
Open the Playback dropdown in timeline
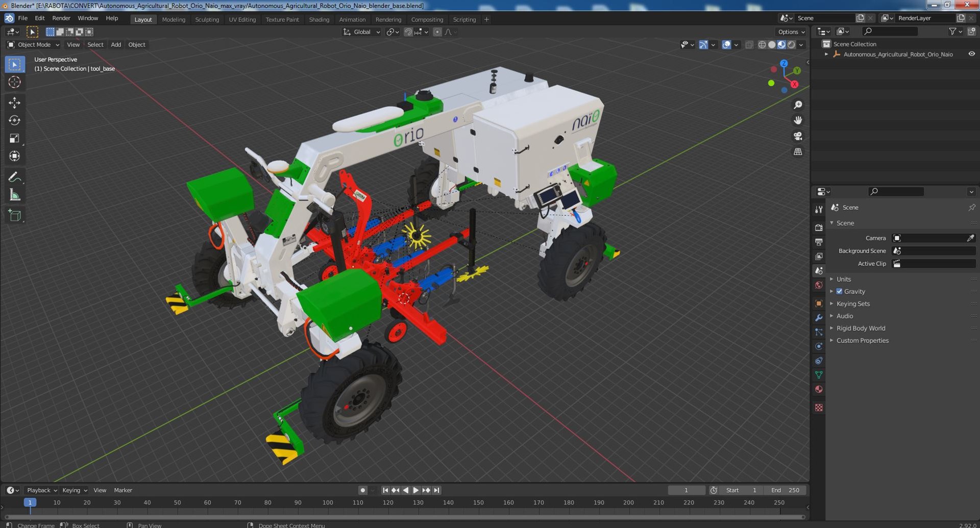pos(41,490)
